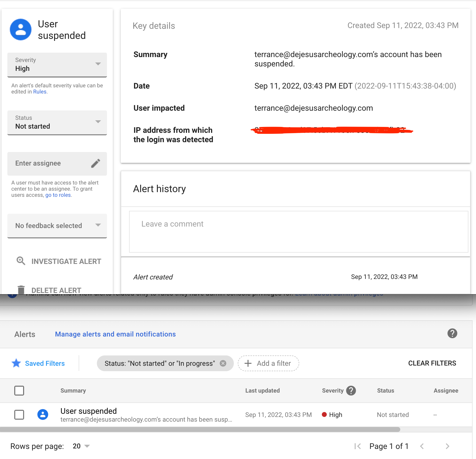The width and height of the screenshot is (476, 459).
Task: Click Created Sep 11, 2022, 03:43 PM text
Action: pyautogui.click(x=403, y=25)
